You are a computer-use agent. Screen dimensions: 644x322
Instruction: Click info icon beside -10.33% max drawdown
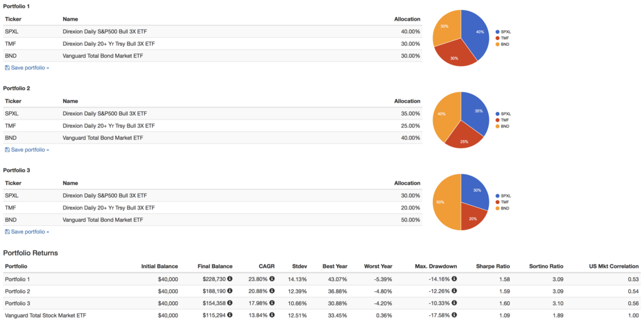tap(454, 303)
